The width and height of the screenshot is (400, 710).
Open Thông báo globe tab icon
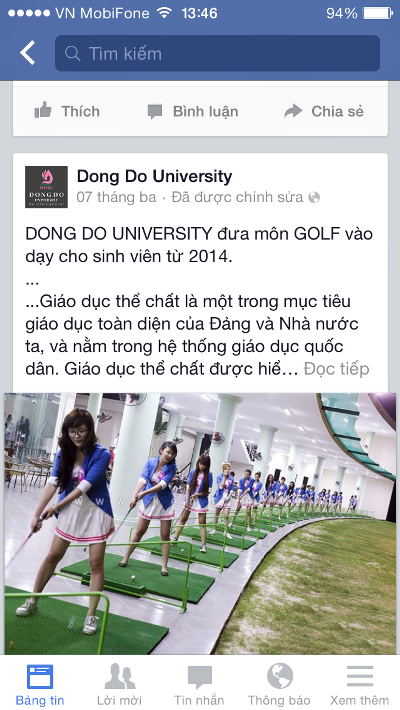point(280,676)
